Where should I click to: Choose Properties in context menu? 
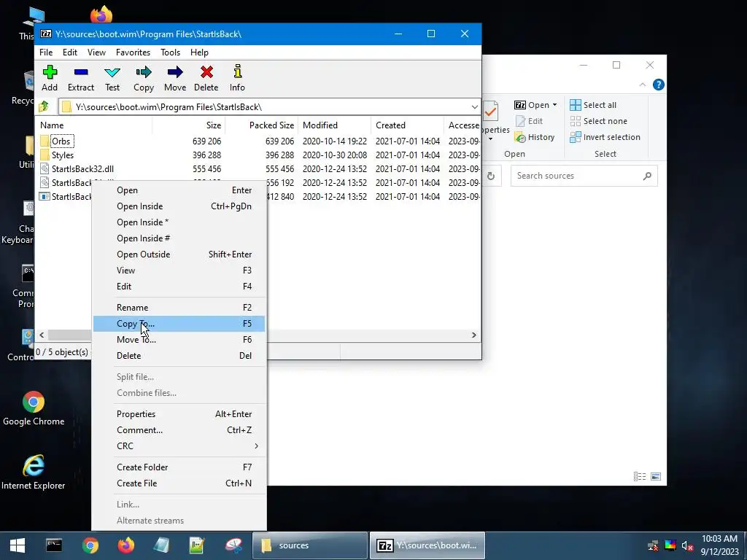[179, 414]
